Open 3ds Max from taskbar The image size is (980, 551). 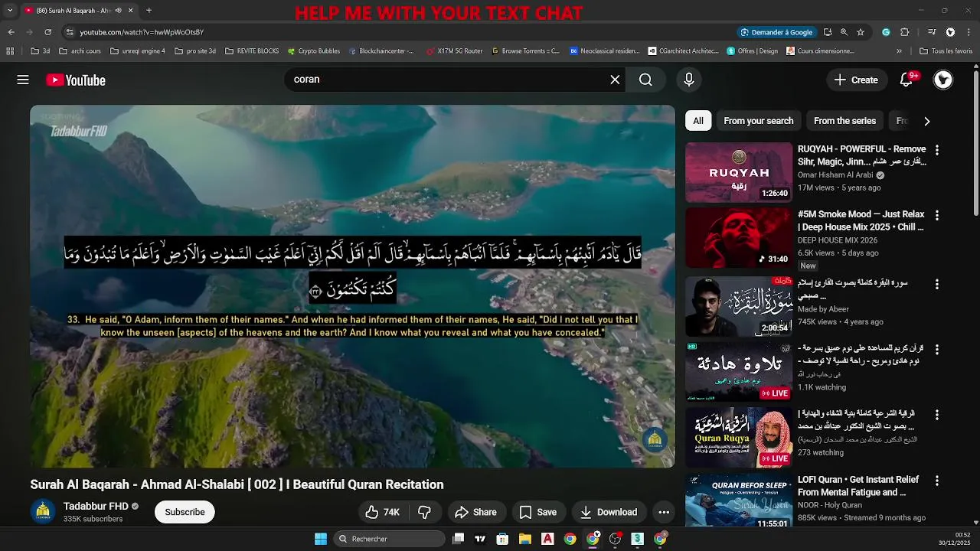637,539
